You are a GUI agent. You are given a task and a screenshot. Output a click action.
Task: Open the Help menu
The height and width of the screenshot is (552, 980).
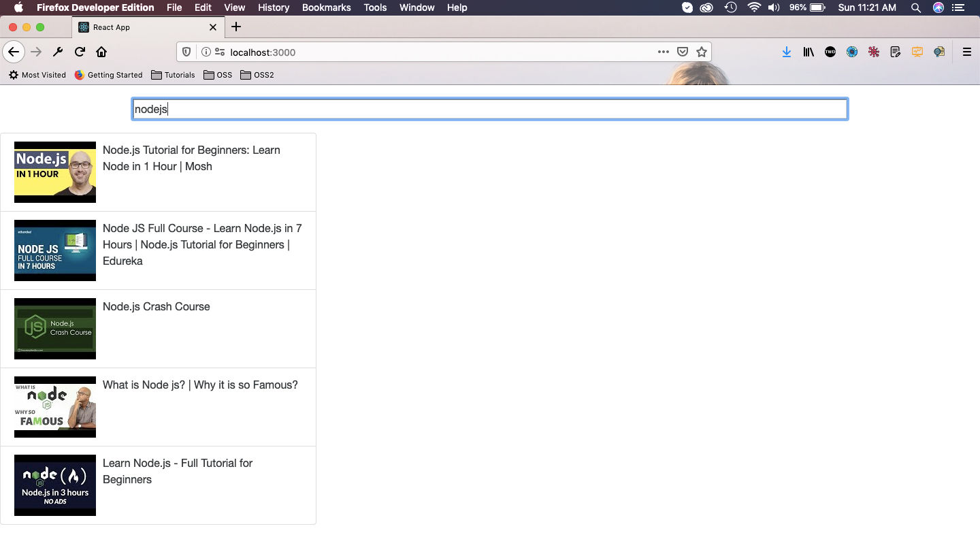pos(457,7)
